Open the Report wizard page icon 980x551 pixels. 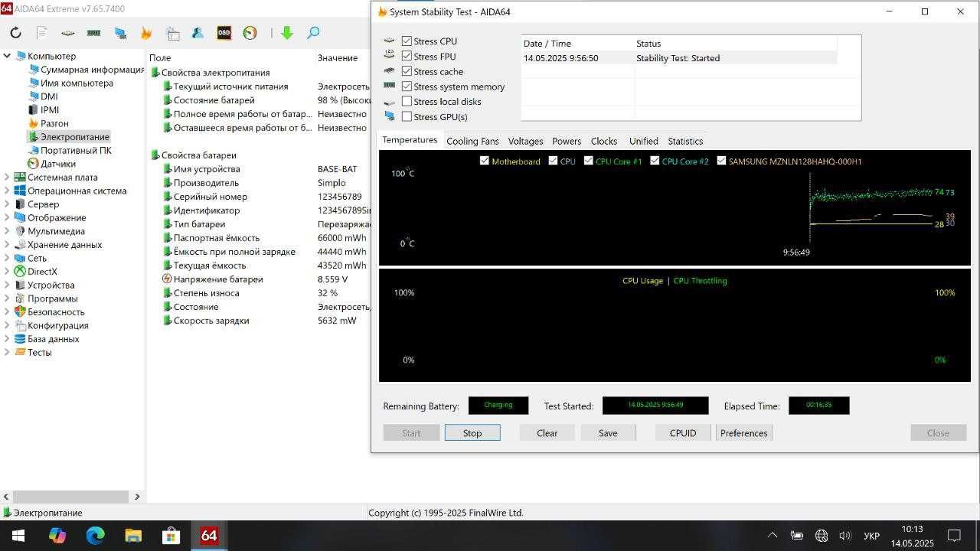[x=42, y=33]
